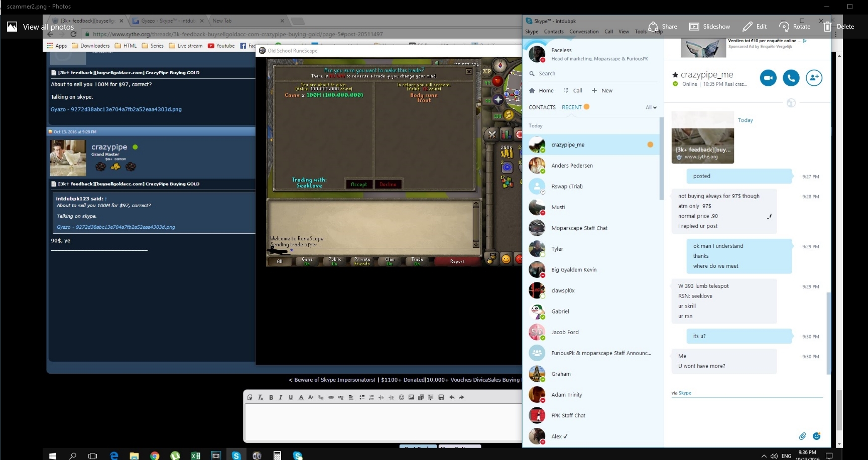This screenshot has height=460, width=868.
Task: Toggle the favorite star beside crazypipe_me
Action: point(675,75)
